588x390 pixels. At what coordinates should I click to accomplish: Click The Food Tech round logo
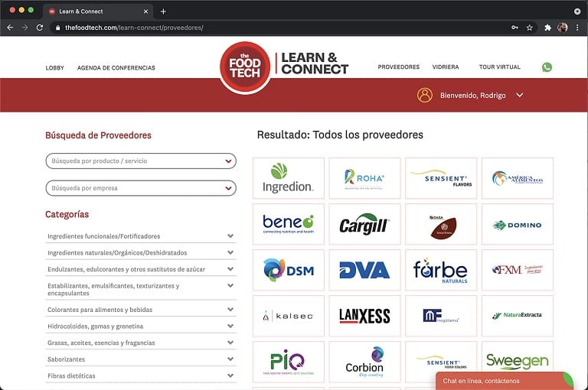point(245,67)
